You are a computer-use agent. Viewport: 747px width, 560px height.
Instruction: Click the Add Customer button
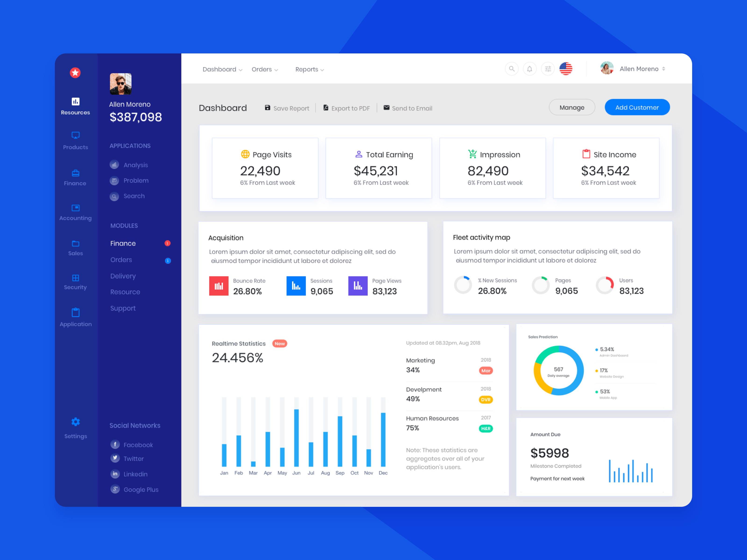tap(637, 107)
